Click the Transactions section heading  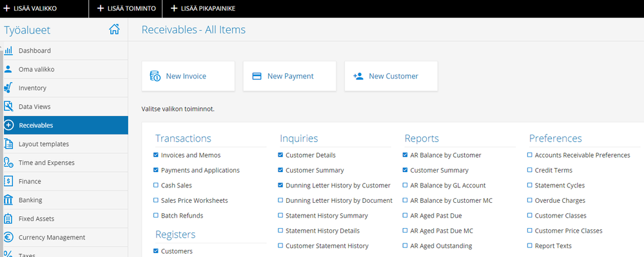183,138
